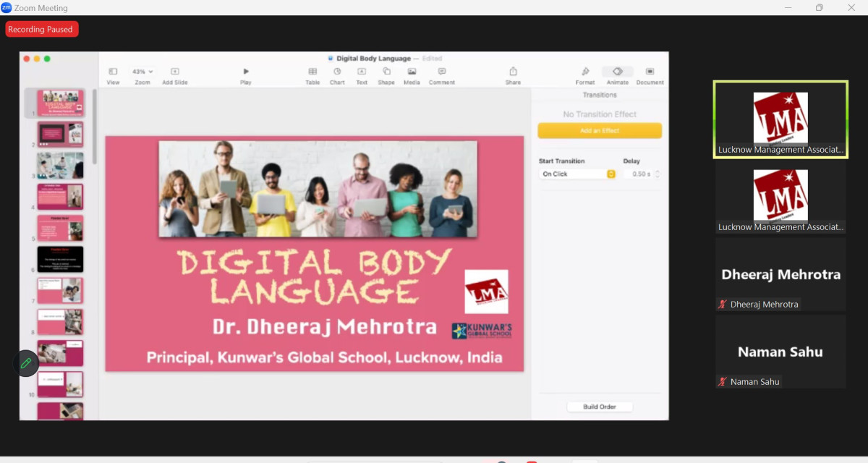Select the black slide 6 thumbnail
This screenshot has width=868, height=463.
tap(60, 259)
